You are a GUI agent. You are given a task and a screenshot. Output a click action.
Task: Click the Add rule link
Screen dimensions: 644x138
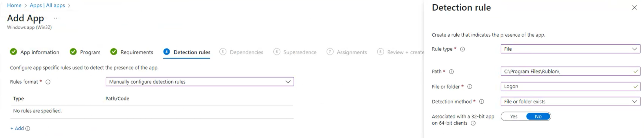pos(17,128)
